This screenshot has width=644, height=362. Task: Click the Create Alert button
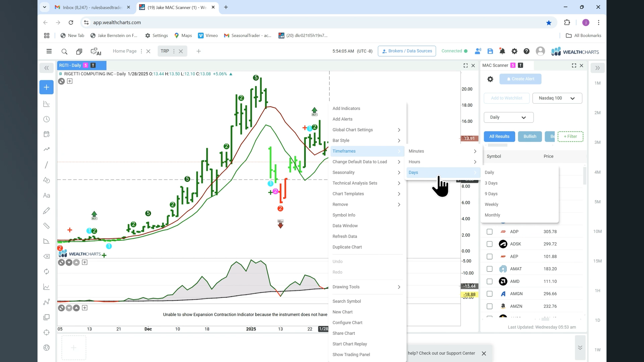[x=520, y=79]
